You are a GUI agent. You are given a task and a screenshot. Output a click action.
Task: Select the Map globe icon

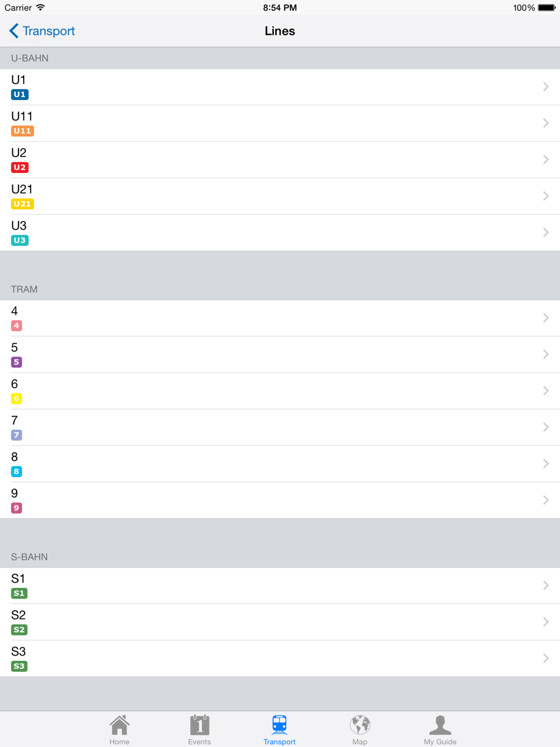(x=360, y=725)
